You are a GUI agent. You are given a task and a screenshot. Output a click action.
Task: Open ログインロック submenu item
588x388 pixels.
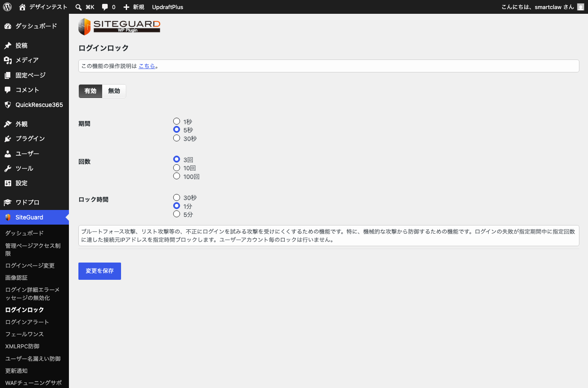pos(25,310)
